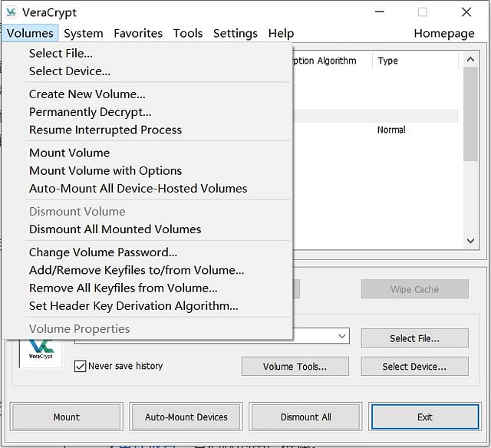This screenshot has height=448, width=491.
Task: Click the Volume Tools... button
Action: 295,367
